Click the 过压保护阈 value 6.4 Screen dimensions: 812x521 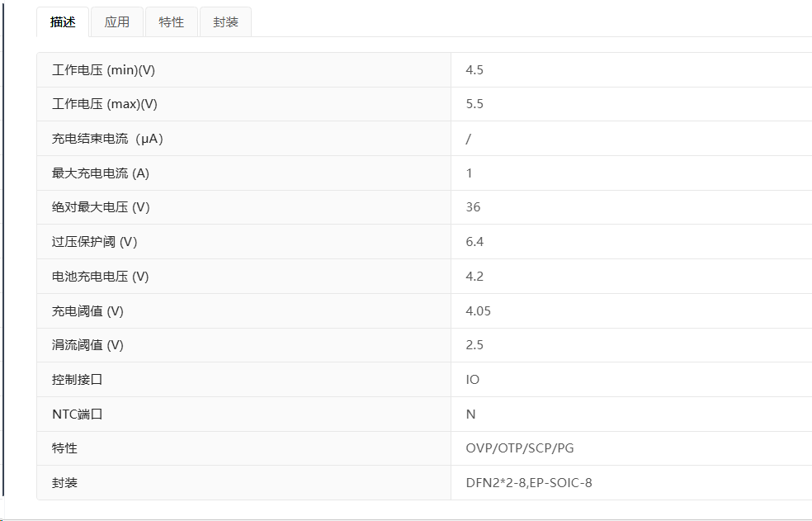coord(474,242)
